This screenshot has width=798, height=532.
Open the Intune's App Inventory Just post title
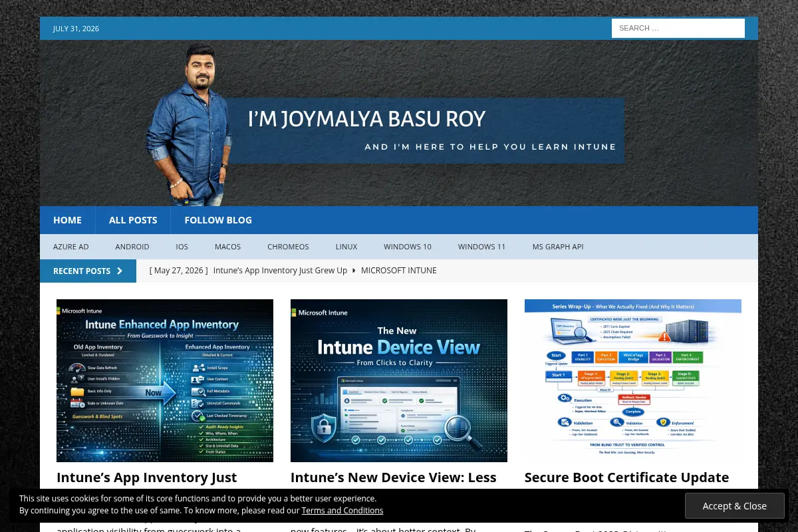[146, 477]
